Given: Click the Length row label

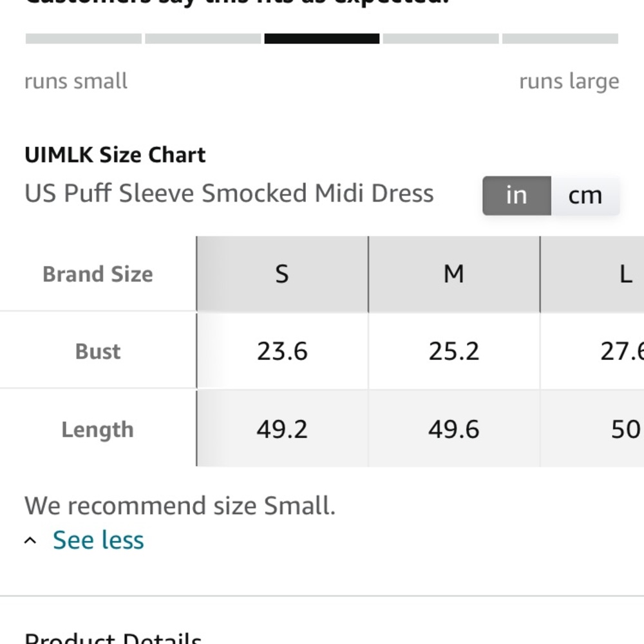Looking at the screenshot, I should pos(98,430).
